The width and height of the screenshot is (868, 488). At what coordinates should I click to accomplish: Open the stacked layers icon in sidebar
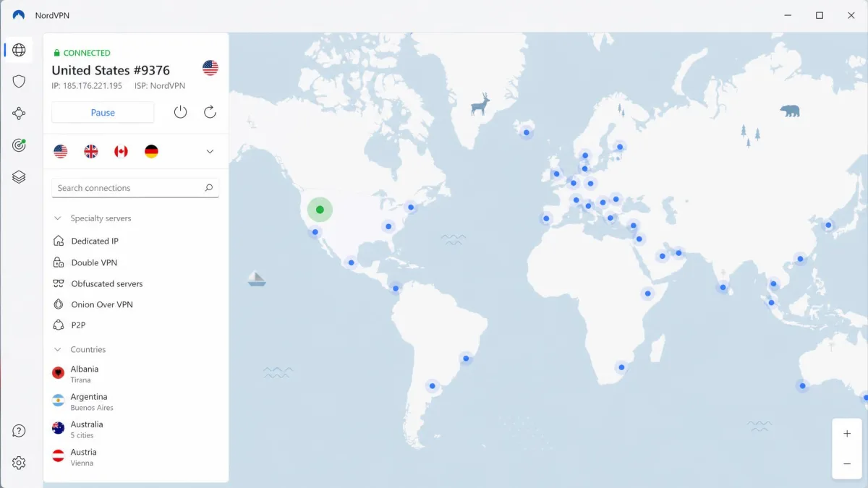(19, 177)
